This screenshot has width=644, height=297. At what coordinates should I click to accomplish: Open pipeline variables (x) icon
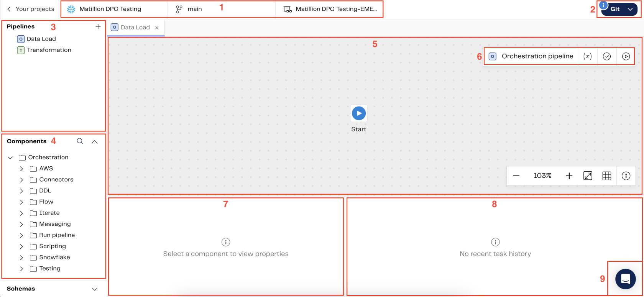[x=587, y=56]
